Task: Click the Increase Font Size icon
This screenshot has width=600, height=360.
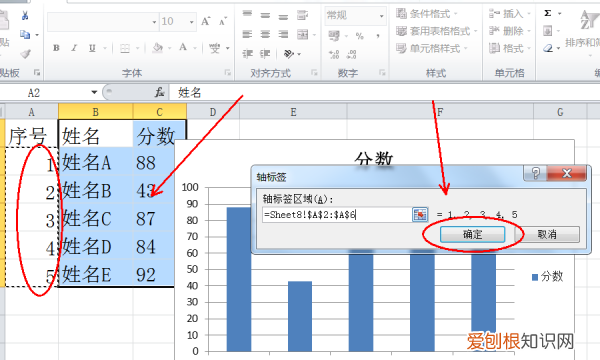Action: pyautogui.click(x=206, y=21)
